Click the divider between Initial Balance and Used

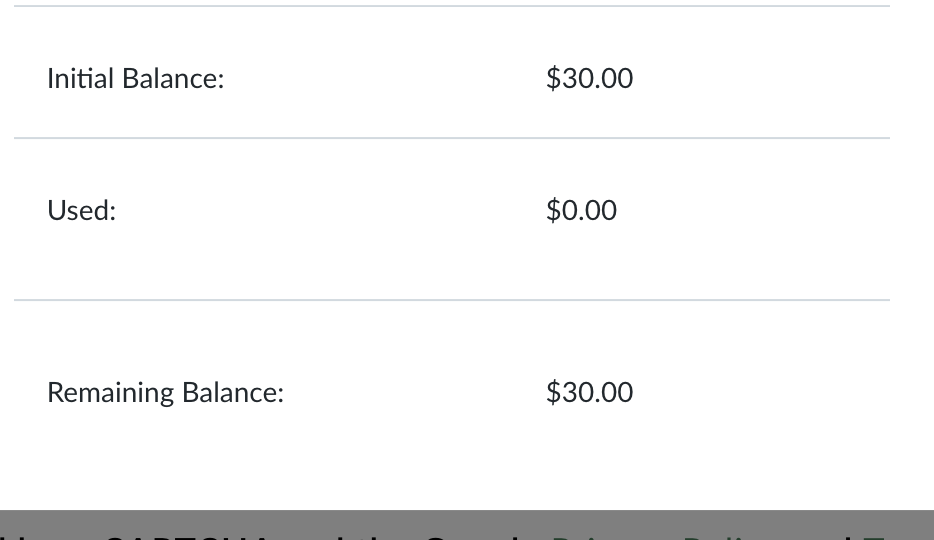click(x=452, y=138)
